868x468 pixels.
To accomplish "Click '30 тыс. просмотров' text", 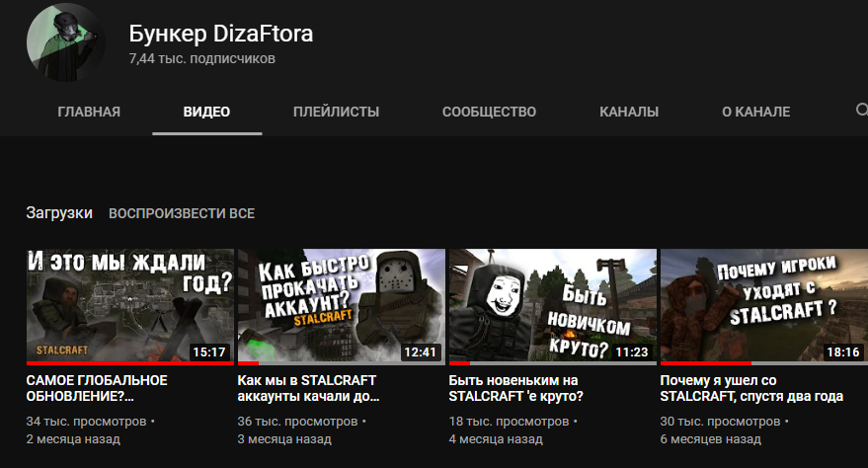I will [720, 422].
